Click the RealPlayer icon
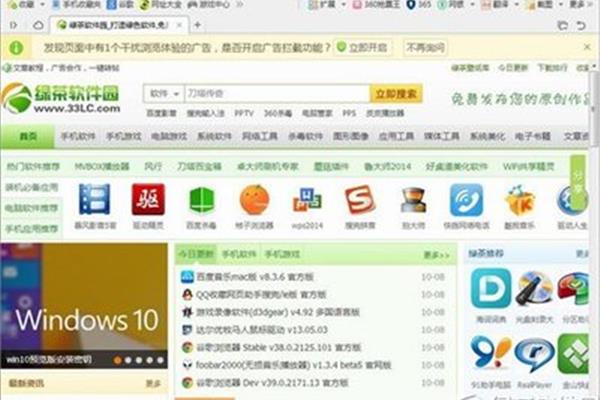This screenshot has width=600, height=400. point(535,356)
